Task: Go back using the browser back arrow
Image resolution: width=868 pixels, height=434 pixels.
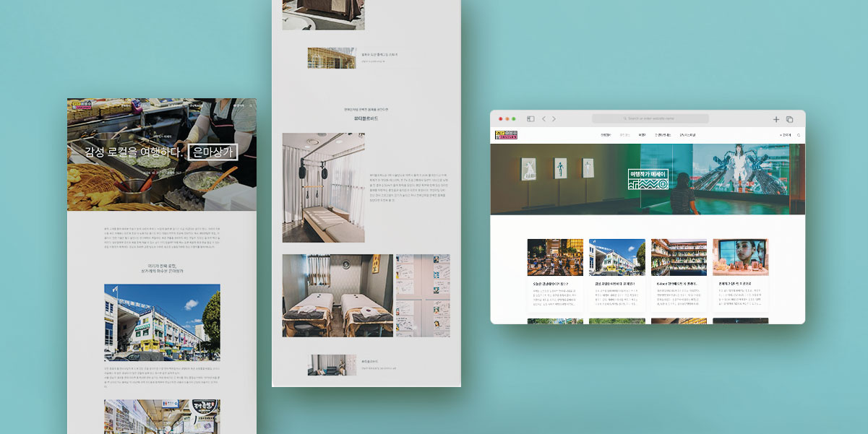Action: (543, 119)
